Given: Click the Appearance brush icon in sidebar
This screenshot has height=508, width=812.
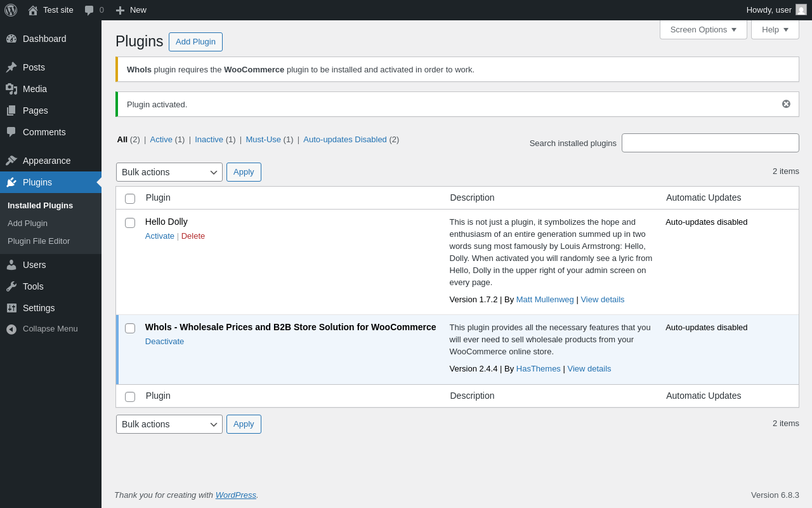Looking at the screenshot, I should pyautogui.click(x=11, y=161).
